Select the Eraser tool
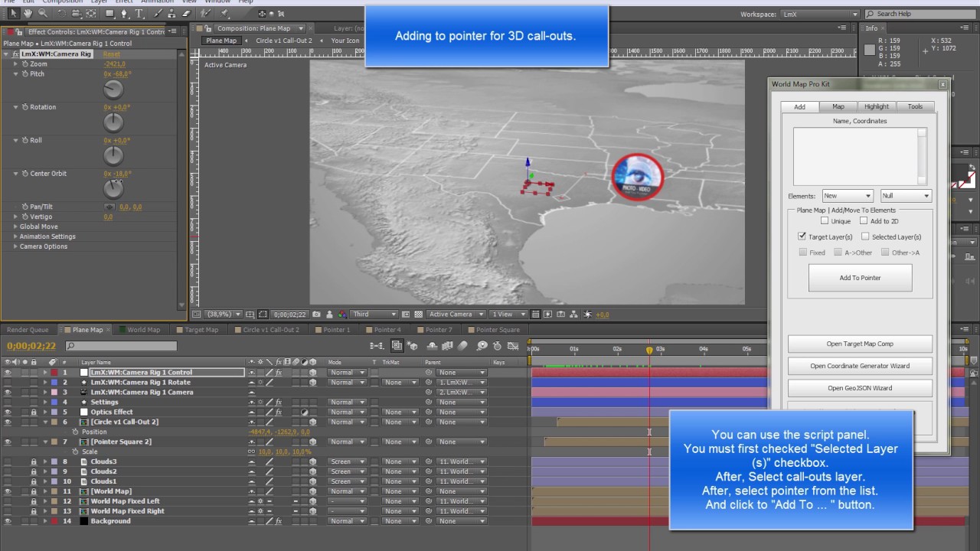 tap(187, 13)
